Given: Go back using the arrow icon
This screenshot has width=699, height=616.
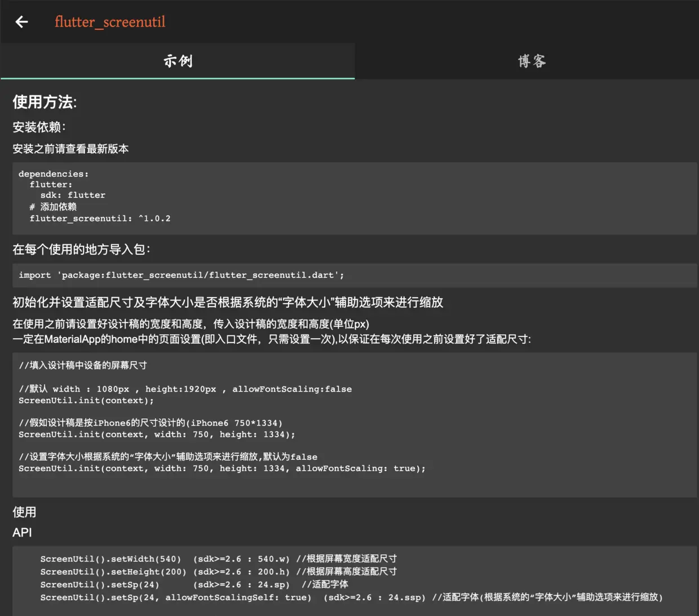Looking at the screenshot, I should (21, 22).
